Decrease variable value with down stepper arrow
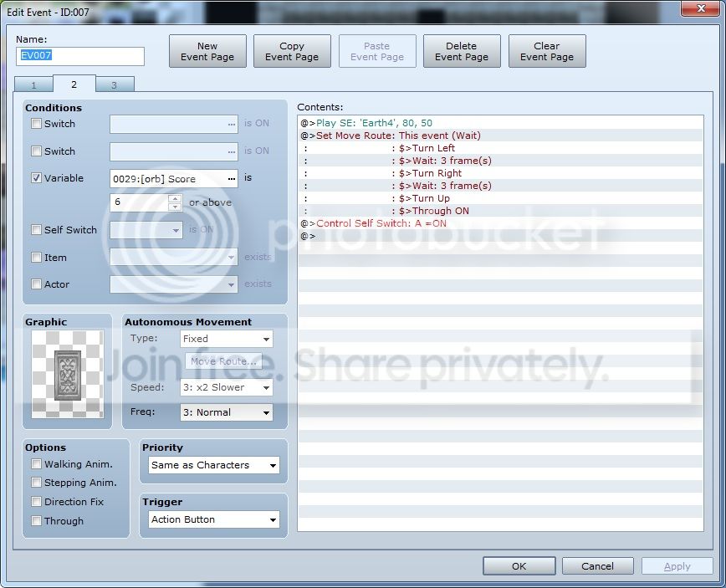 click(175, 207)
